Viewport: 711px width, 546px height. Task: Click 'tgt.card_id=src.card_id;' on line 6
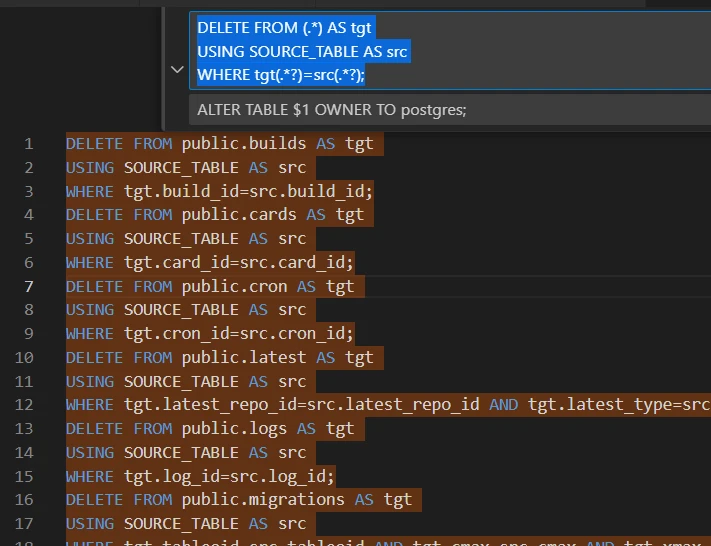tap(239, 263)
